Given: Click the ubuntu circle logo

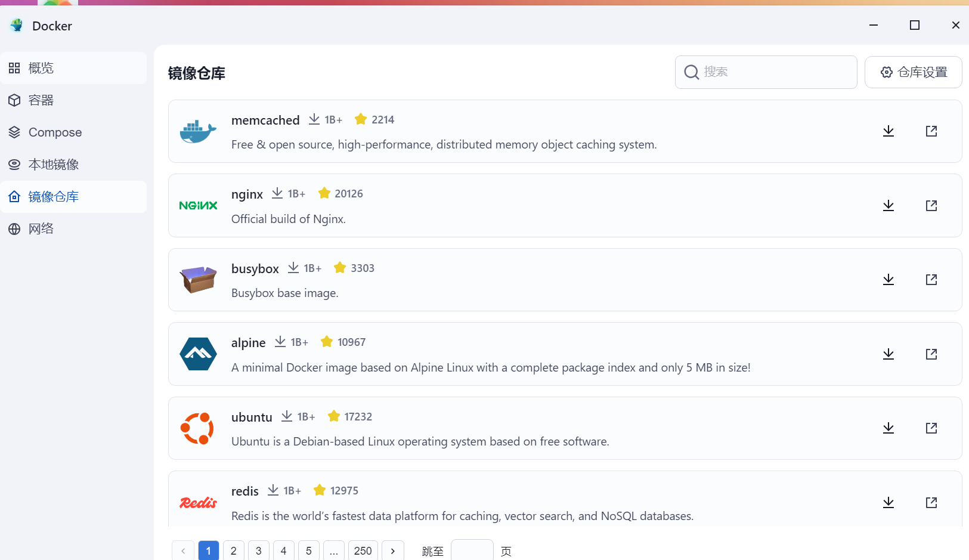Looking at the screenshot, I should coord(197,428).
